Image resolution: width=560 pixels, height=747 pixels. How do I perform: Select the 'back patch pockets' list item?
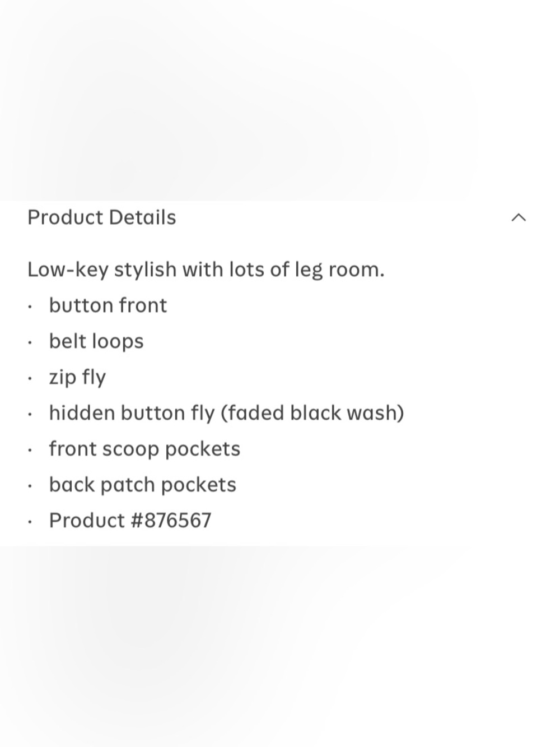[143, 485]
